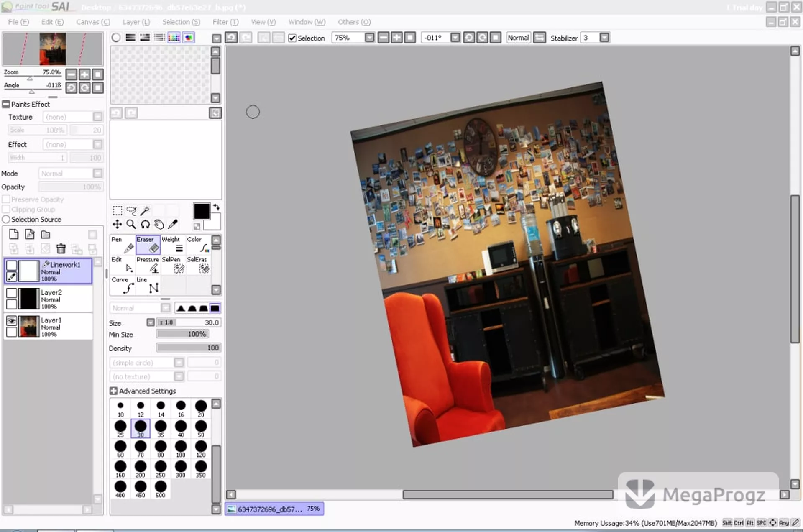
Task: Select the flat square brush edge shape
Action: pos(215,308)
